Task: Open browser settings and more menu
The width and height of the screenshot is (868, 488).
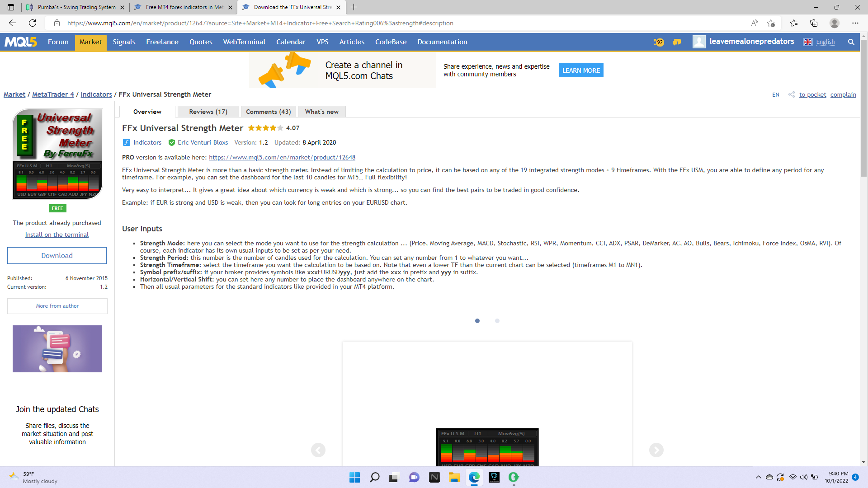Action: coord(855,23)
